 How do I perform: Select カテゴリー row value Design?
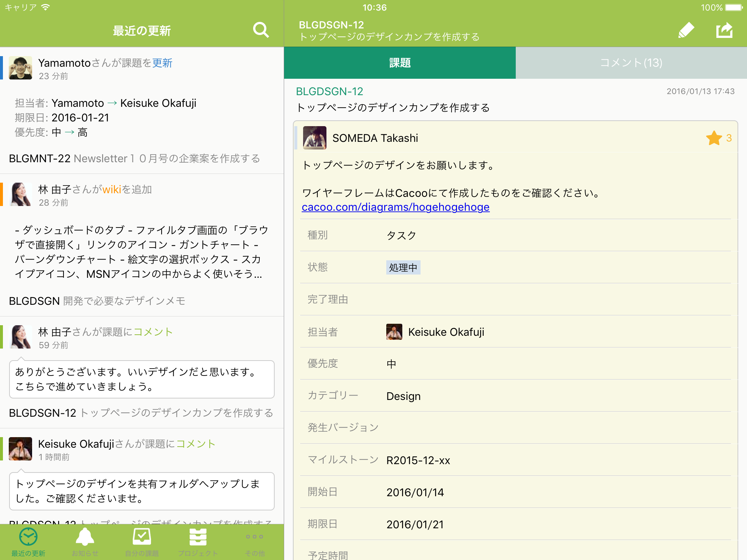point(403,396)
